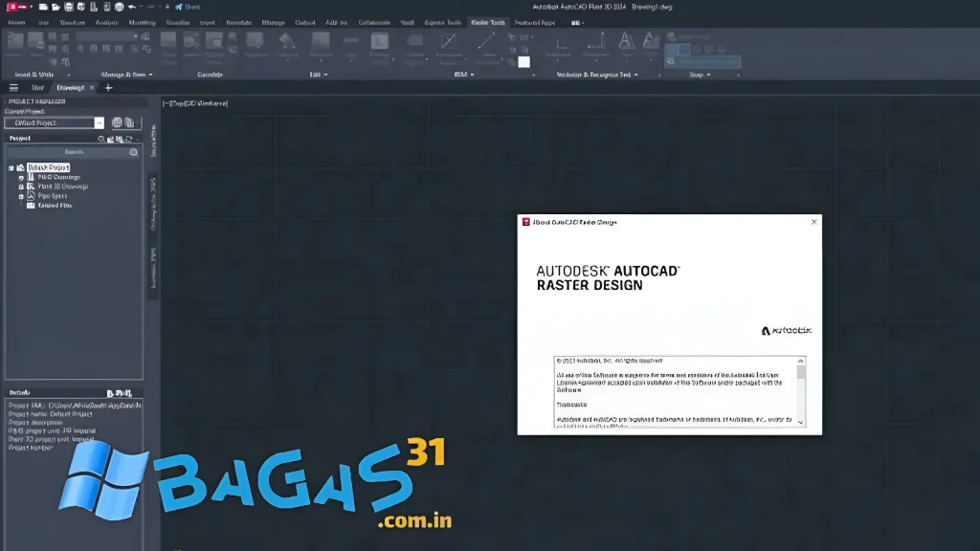Click the Insert image icon in Insert & Write
This screenshot has width=980, height=551.
pyautogui.click(x=15, y=42)
